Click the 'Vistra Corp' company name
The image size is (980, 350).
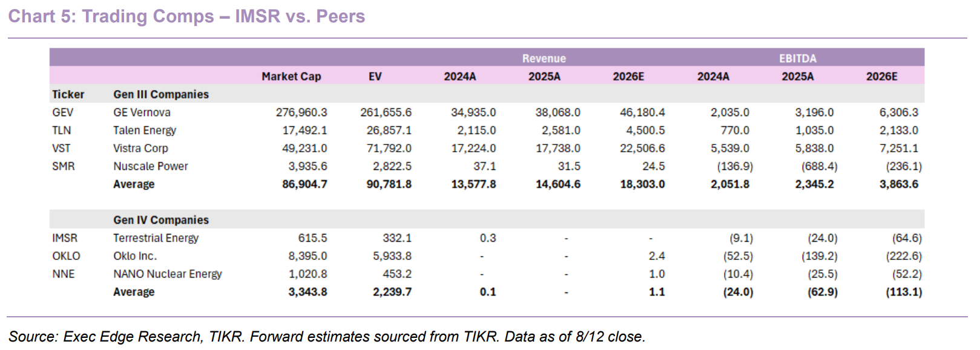140,148
